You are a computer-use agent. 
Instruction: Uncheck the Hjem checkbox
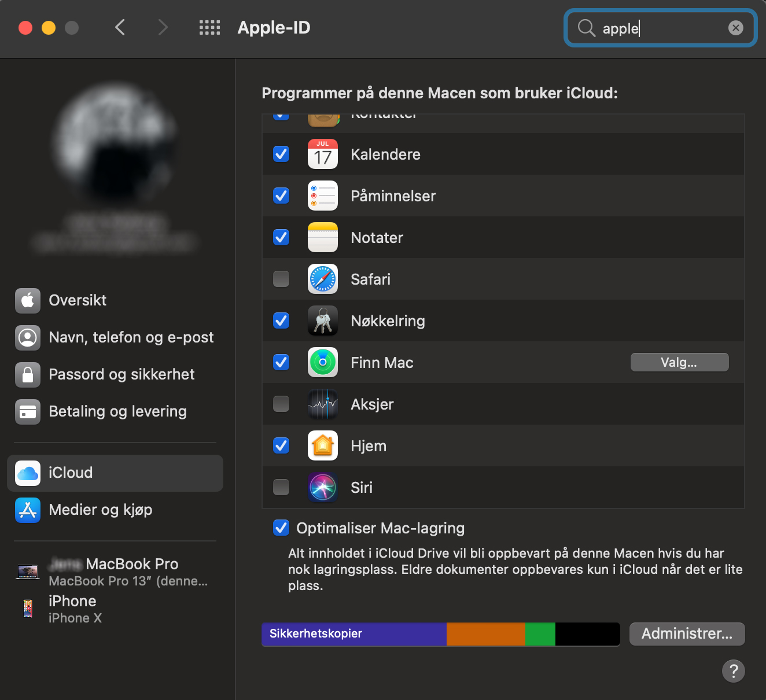click(281, 445)
